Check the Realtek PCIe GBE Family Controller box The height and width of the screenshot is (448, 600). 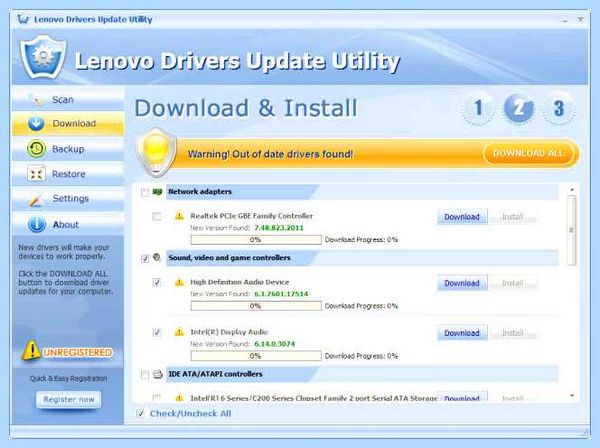pos(157,217)
